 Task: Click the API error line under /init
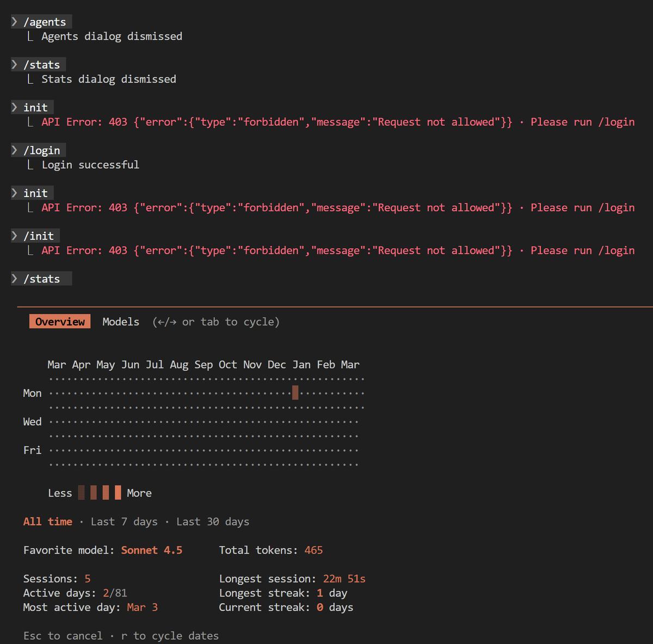coord(338,250)
